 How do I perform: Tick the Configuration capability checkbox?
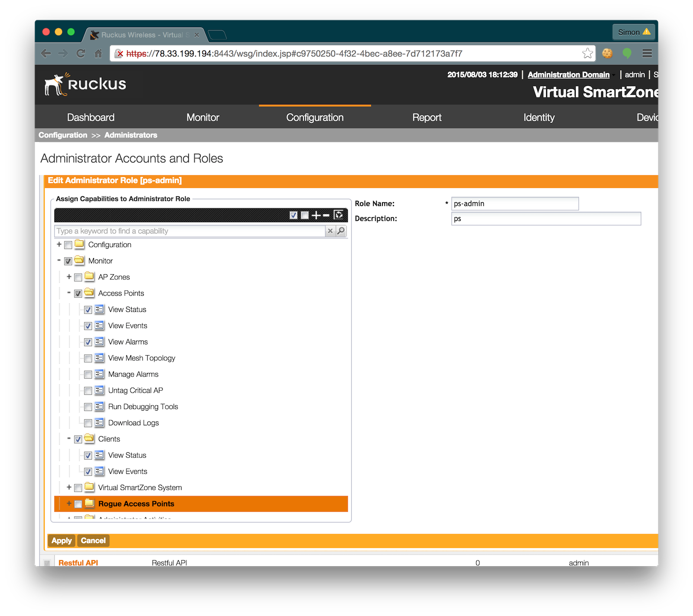68,245
